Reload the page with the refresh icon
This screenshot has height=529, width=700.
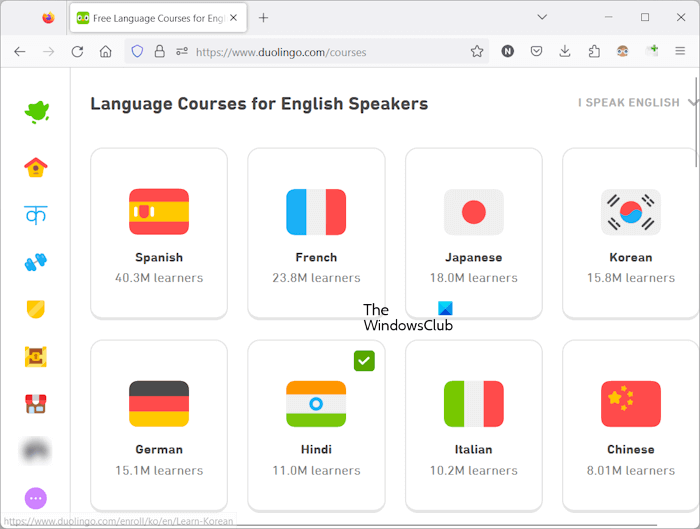point(77,52)
